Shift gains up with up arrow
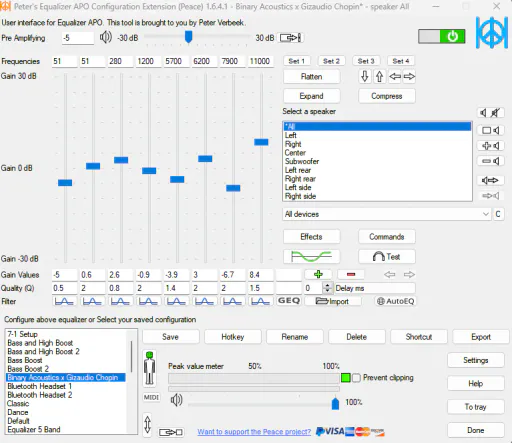The height and width of the screenshot is (443, 512). [x=379, y=76]
